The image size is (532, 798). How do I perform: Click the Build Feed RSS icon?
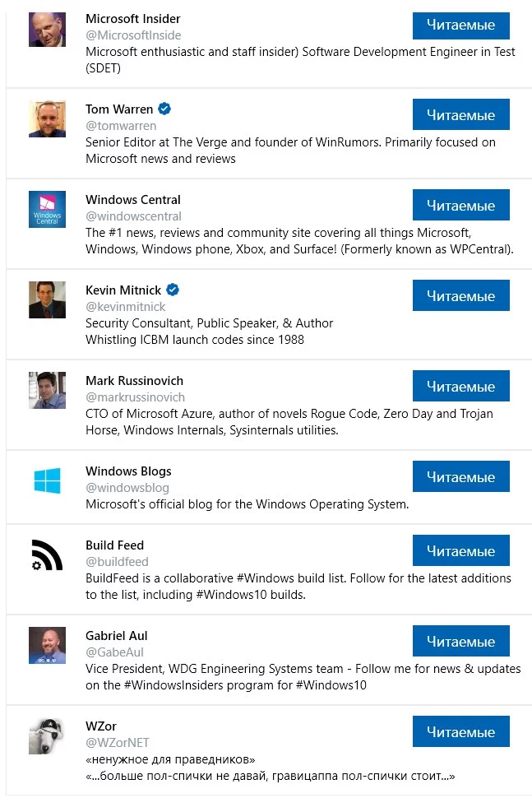47,555
